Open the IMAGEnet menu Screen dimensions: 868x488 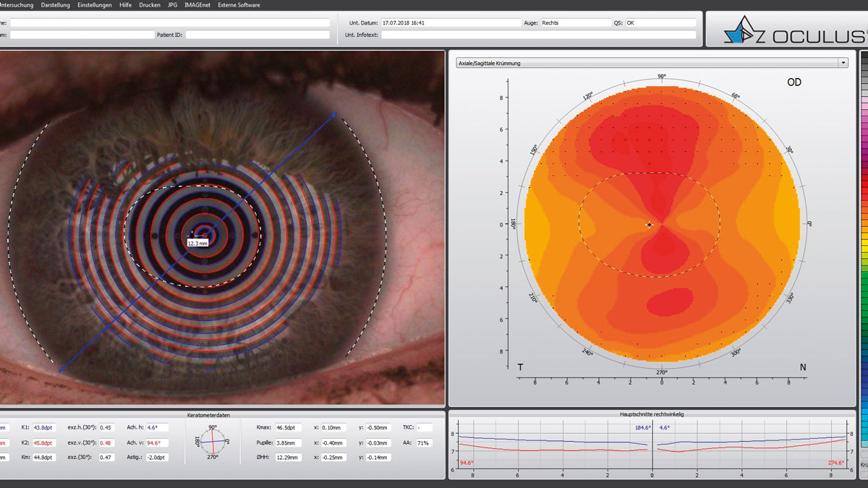coord(197,5)
